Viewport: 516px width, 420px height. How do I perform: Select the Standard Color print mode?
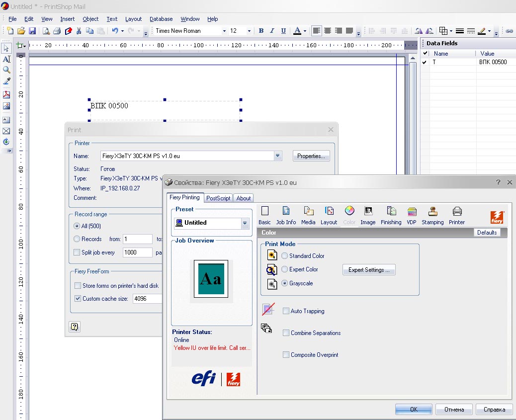[285, 256]
